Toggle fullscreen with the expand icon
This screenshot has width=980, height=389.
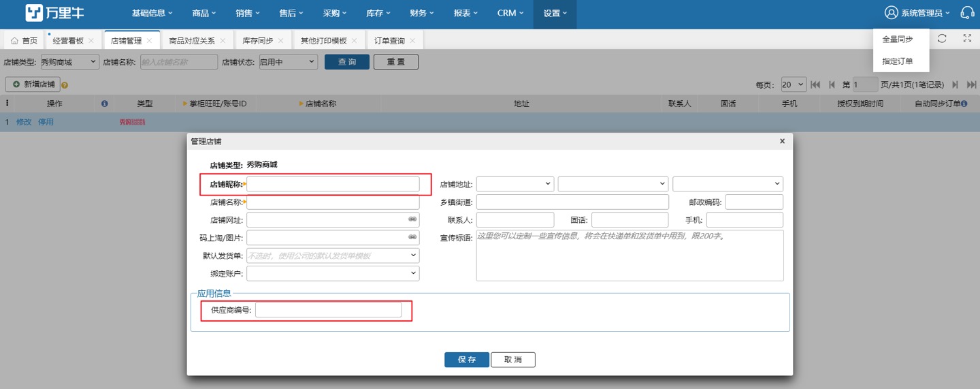(967, 39)
